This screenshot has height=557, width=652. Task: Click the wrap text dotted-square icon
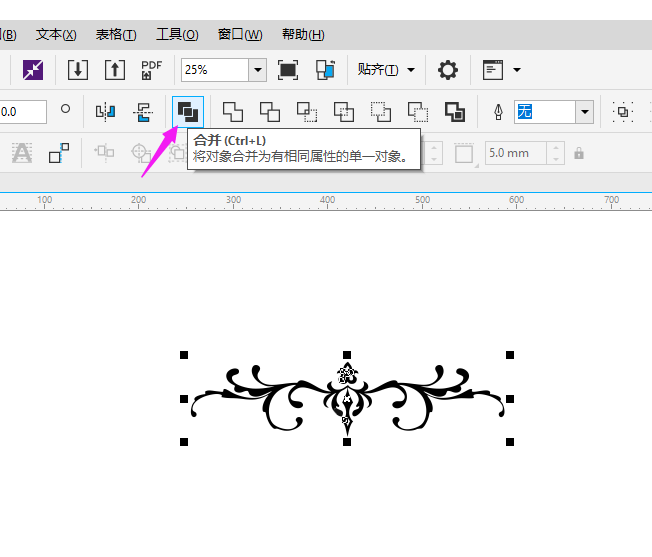(x=622, y=111)
